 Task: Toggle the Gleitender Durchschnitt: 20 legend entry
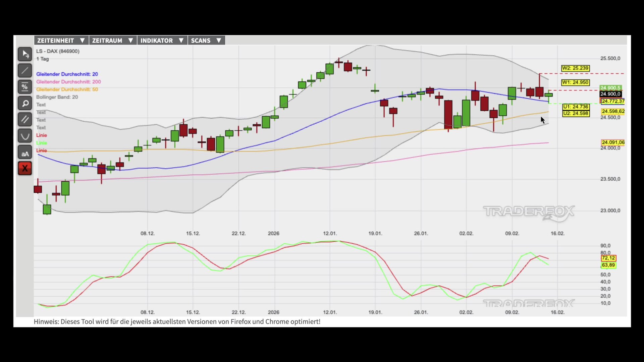click(x=67, y=74)
